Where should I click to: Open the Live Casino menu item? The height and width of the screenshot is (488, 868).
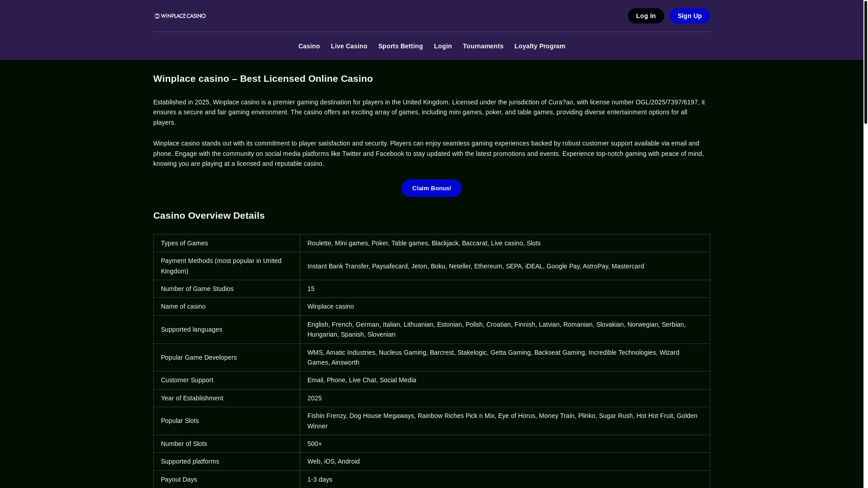[349, 46]
